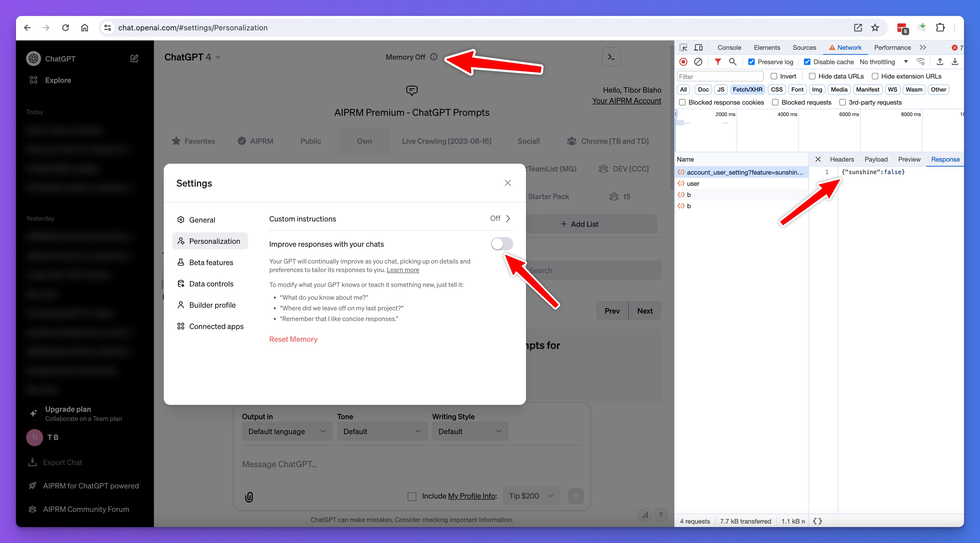Click the Message ChatGPT input box

click(x=412, y=464)
